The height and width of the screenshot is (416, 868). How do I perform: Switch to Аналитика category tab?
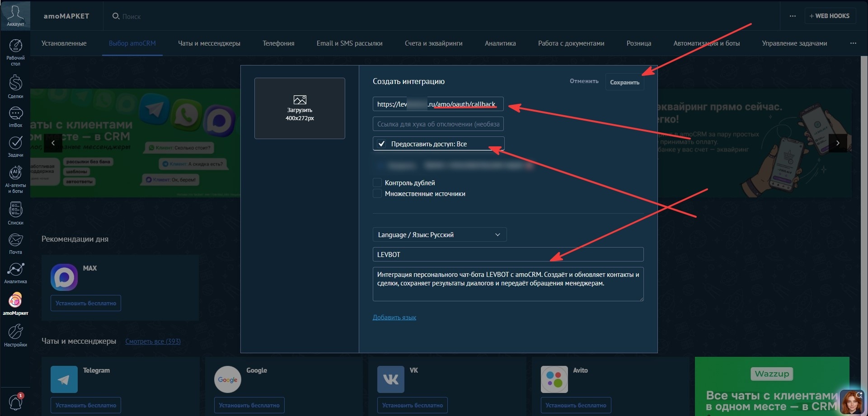coord(500,43)
